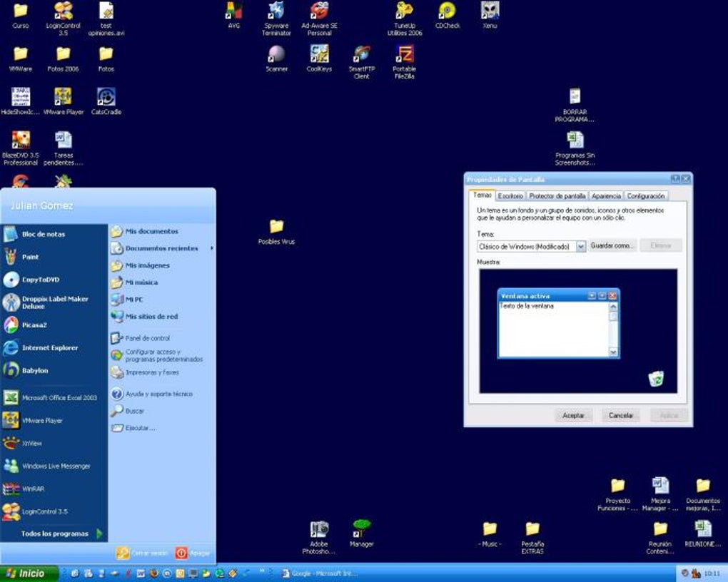Image resolution: width=728 pixels, height=582 pixels.
Task: Open Portable FileZilla desktop icon
Action: (x=405, y=62)
